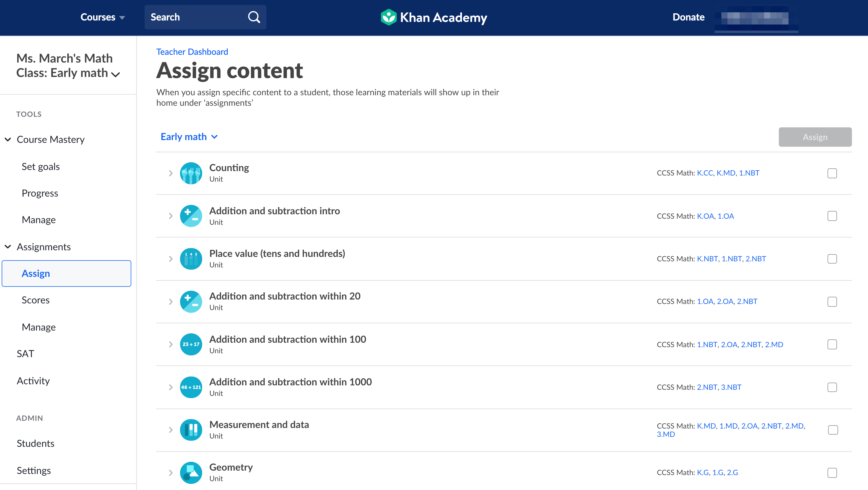Viewport: 868px width, 490px height.
Task: Click the Place value unit icon
Action: (191, 259)
